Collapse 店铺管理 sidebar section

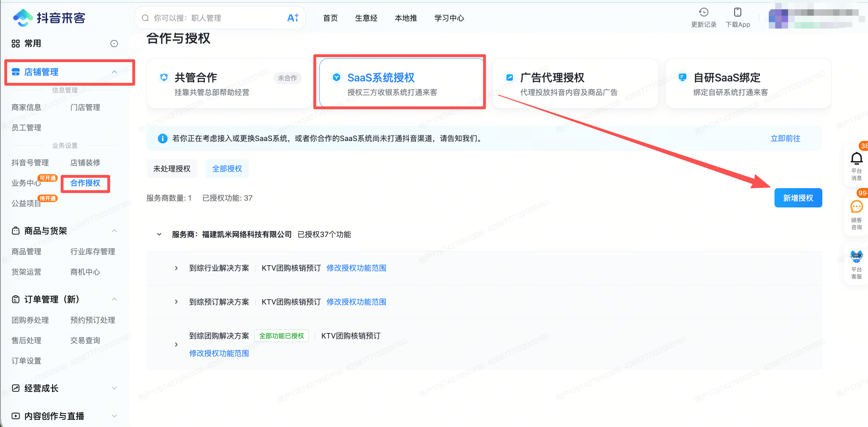(114, 72)
